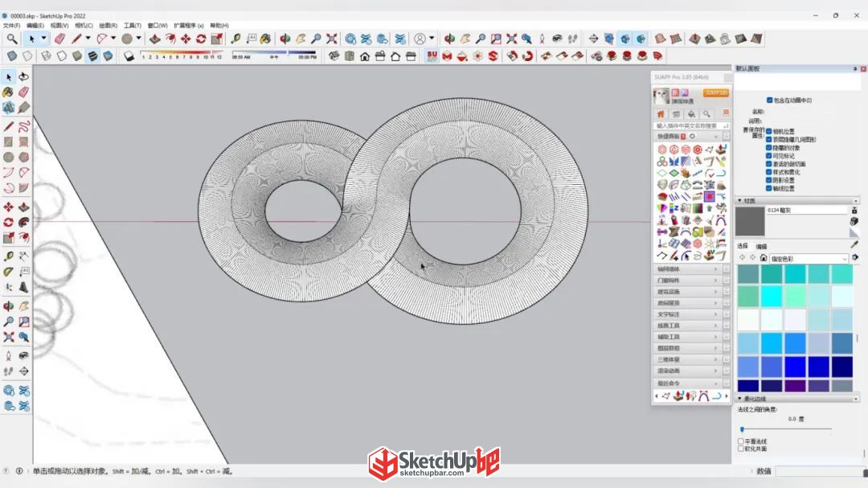Collapse the 柔化边线 panel section

point(739,399)
